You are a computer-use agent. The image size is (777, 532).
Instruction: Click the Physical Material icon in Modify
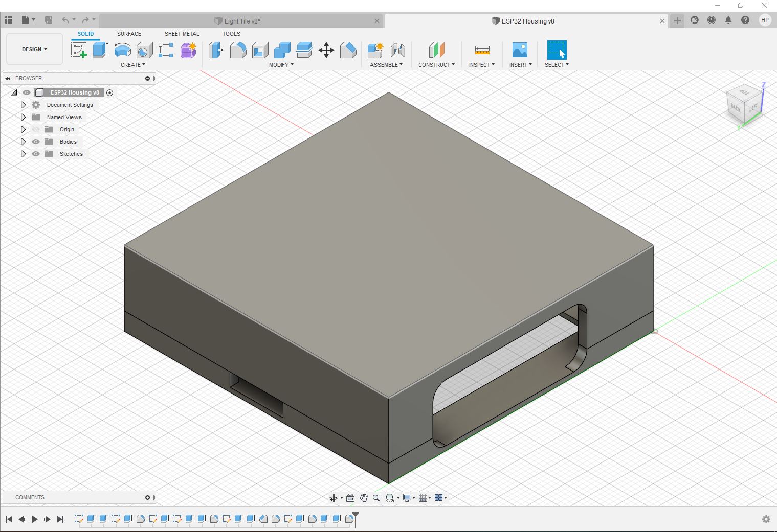pos(348,50)
